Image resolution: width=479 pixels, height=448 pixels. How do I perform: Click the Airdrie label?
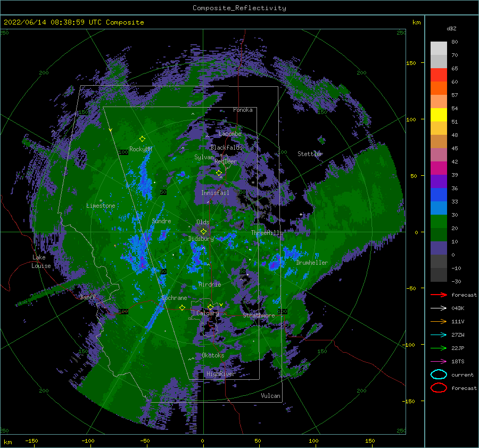pyautogui.click(x=210, y=284)
